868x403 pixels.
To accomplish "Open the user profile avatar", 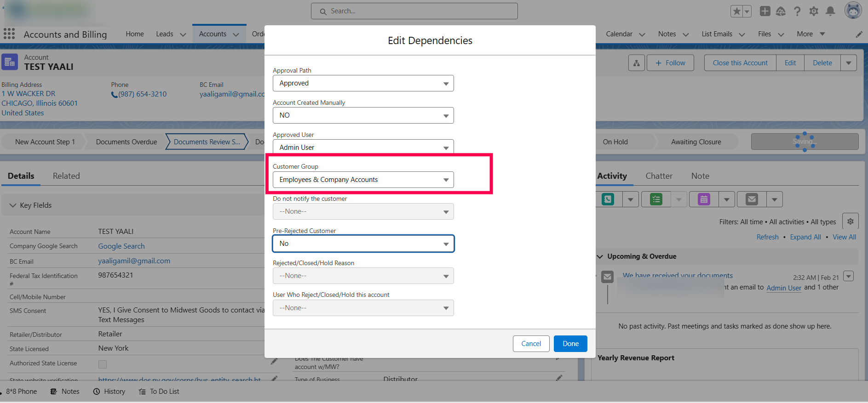I will point(853,11).
